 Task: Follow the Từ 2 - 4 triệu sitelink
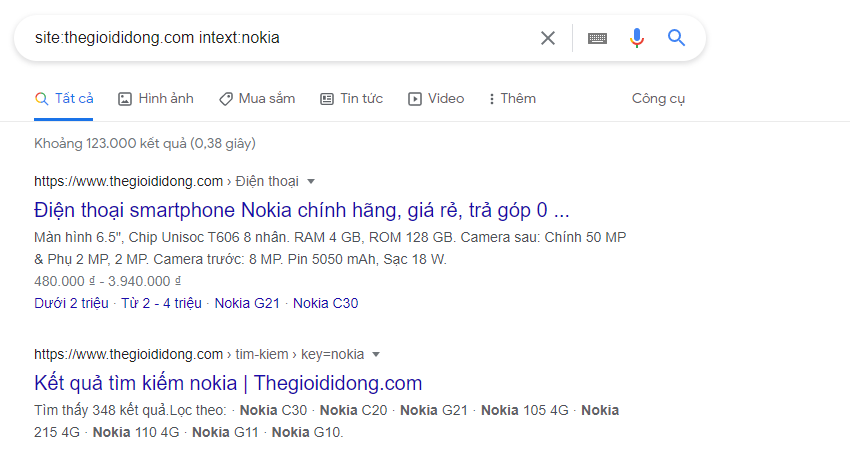(x=161, y=303)
